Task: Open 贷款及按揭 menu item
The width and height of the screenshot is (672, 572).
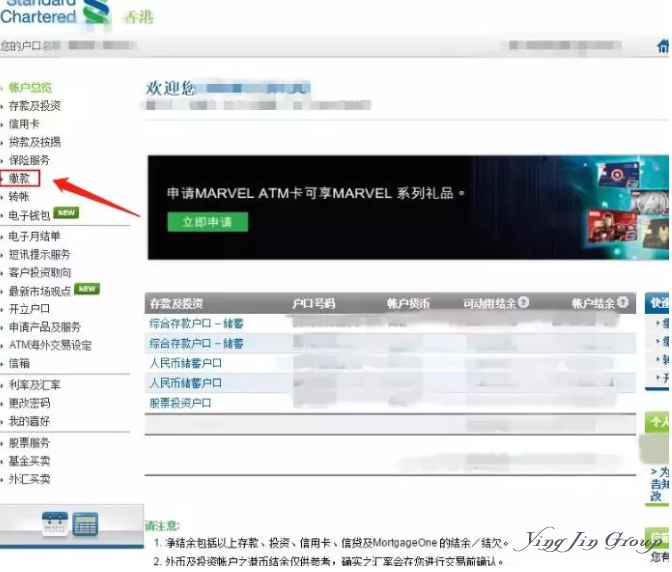Action: pyautogui.click(x=35, y=142)
